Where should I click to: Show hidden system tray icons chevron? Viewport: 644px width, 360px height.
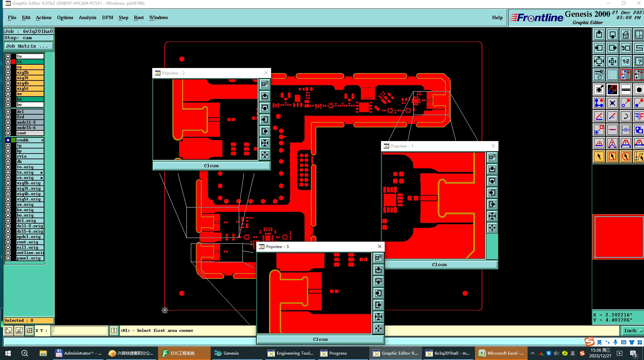click(x=532, y=353)
